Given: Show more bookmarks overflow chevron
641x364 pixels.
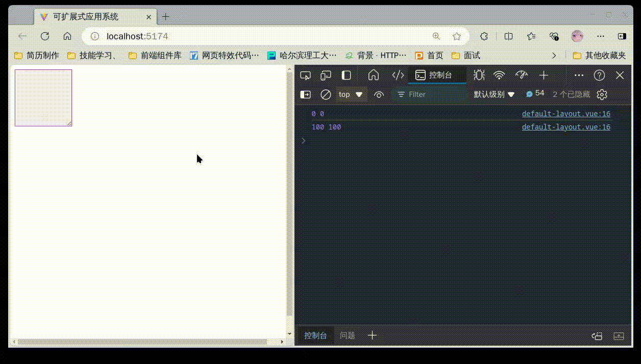Looking at the screenshot, I should point(554,56).
